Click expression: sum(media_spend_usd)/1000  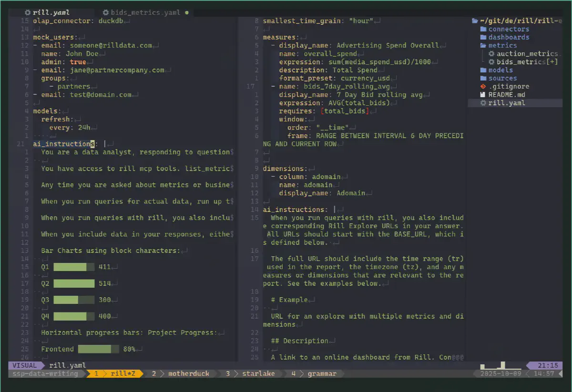pyautogui.click(x=355, y=62)
